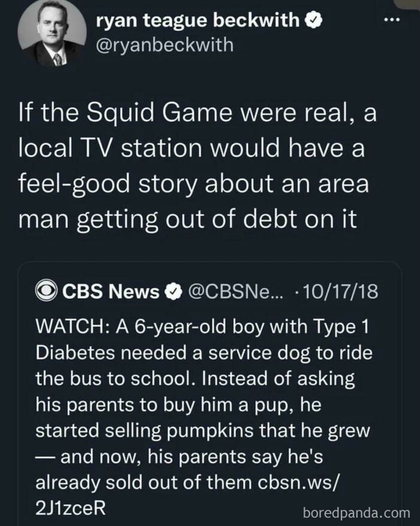Viewport: 420px width, 526px height.
Task: Open the ryan teague beckwith display name
Action: pos(198,20)
